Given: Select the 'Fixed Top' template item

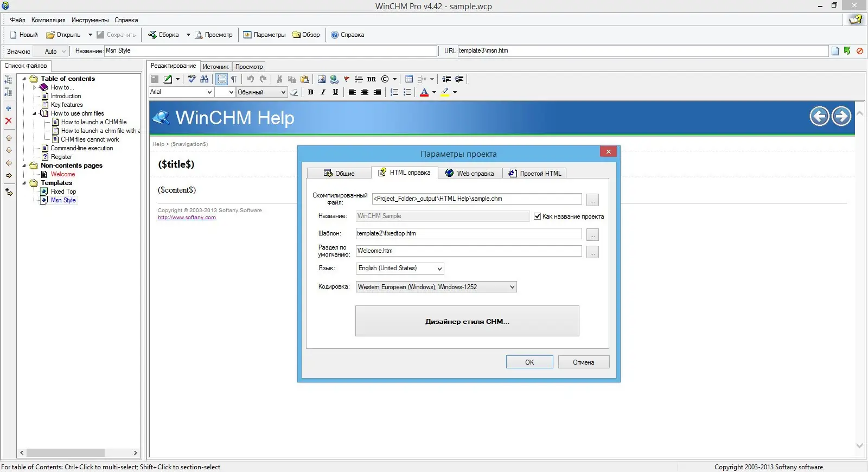Looking at the screenshot, I should coord(63,192).
